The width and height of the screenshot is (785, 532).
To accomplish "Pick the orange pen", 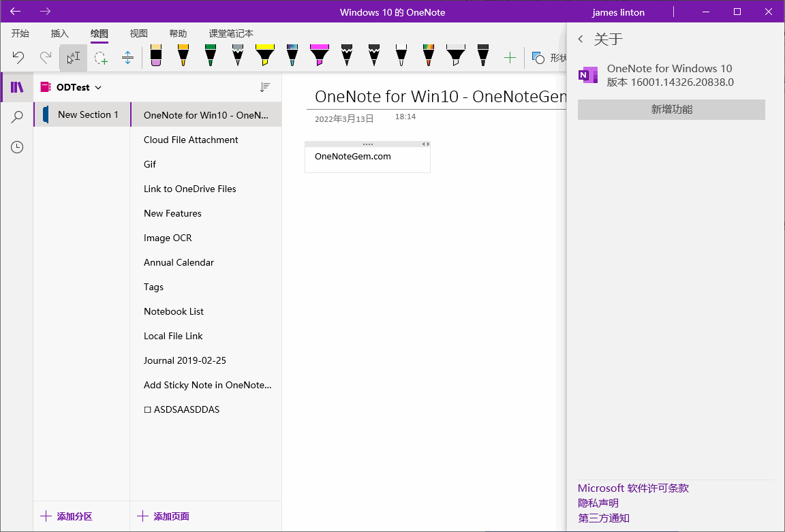I will click(183, 55).
